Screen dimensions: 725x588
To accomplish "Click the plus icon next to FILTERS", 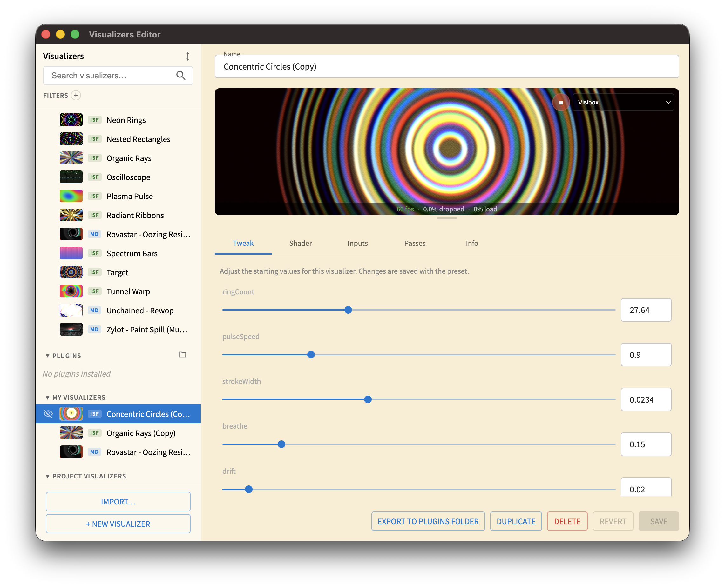I will (76, 96).
